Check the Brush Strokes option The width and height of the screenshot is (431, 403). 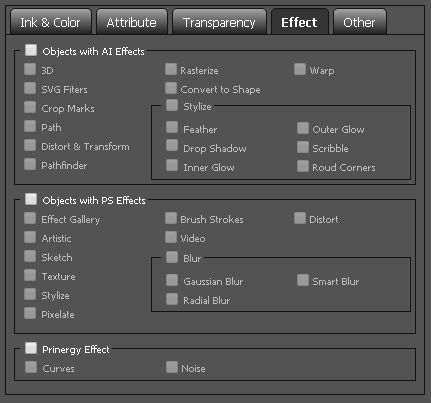[x=171, y=218]
